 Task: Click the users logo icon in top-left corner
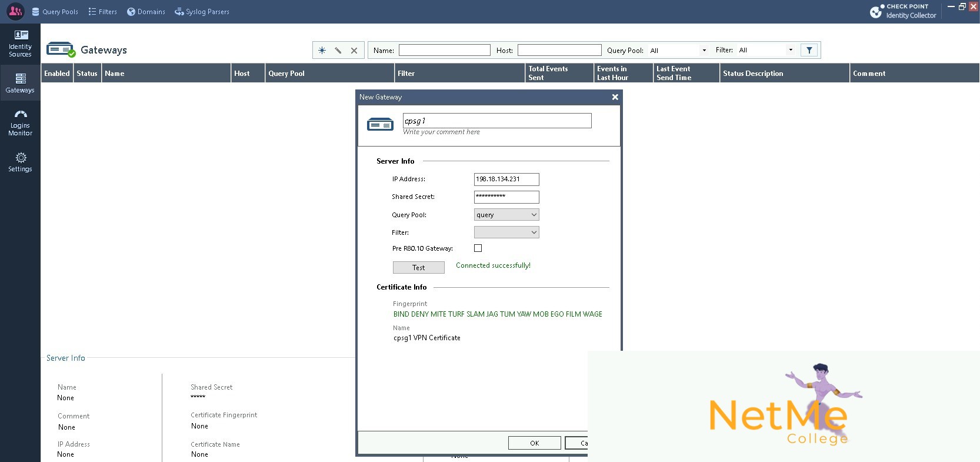(15, 11)
